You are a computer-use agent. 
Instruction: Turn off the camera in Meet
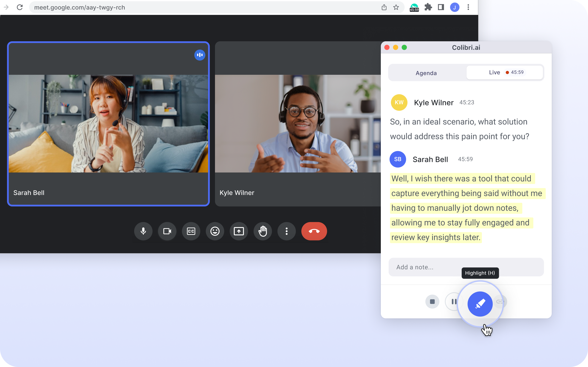coord(167,231)
